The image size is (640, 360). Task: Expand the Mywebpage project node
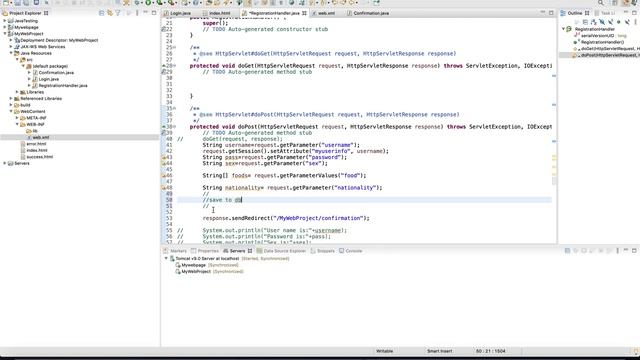click(4, 27)
